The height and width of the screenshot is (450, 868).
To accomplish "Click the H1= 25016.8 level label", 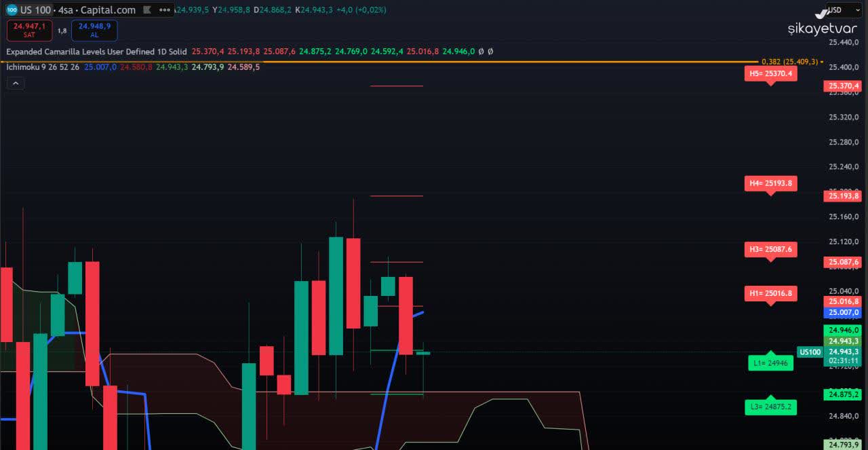I will coord(770,293).
